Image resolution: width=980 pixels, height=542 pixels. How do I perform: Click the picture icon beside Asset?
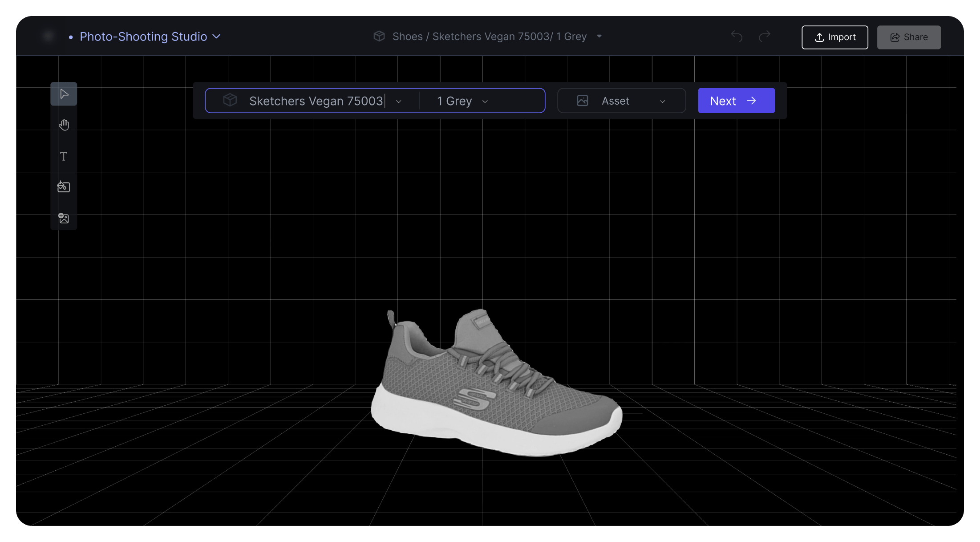pos(582,101)
